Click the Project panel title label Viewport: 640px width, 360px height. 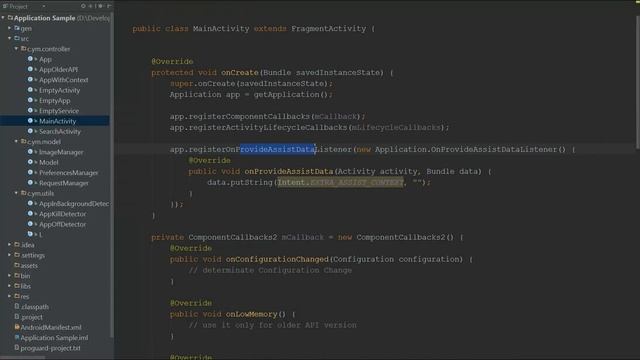pos(19,6)
